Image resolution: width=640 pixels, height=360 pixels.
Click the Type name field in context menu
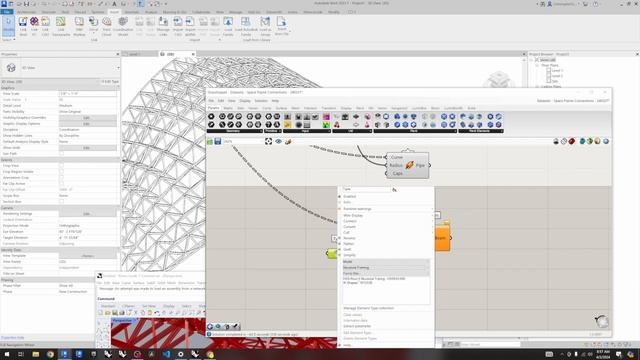[x=367, y=189]
